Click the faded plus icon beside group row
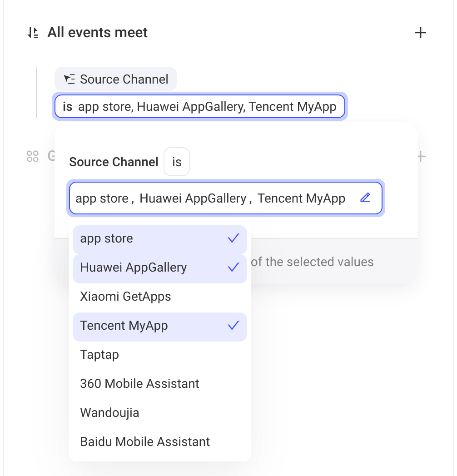This screenshot has height=476, width=457. point(422,156)
